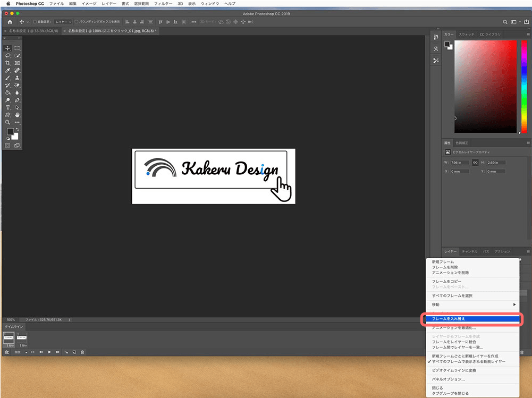
Task: Open the Color panel options menu
Action: click(528, 34)
